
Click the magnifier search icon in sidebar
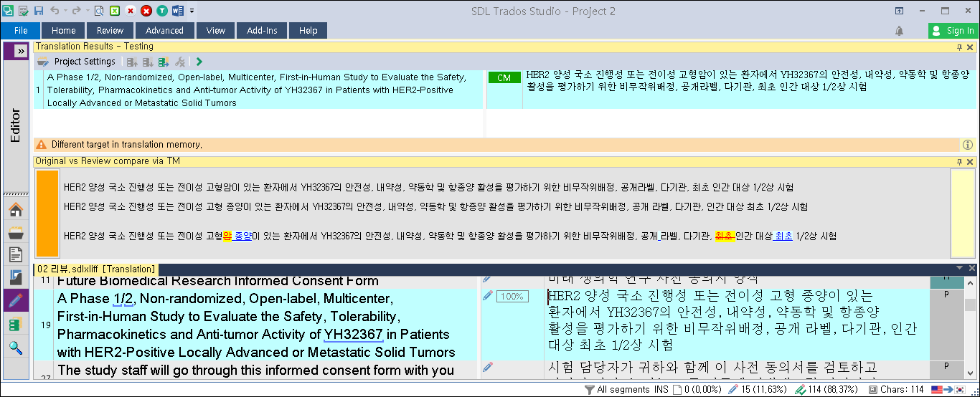pyautogui.click(x=16, y=348)
